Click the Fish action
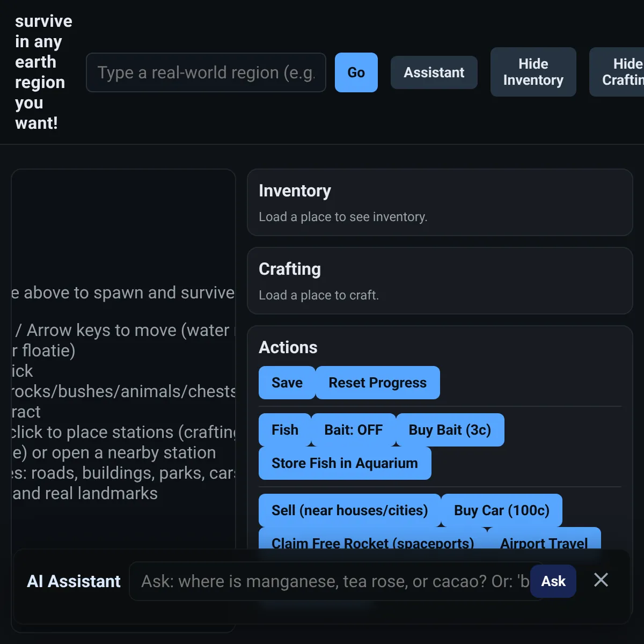 285,430
